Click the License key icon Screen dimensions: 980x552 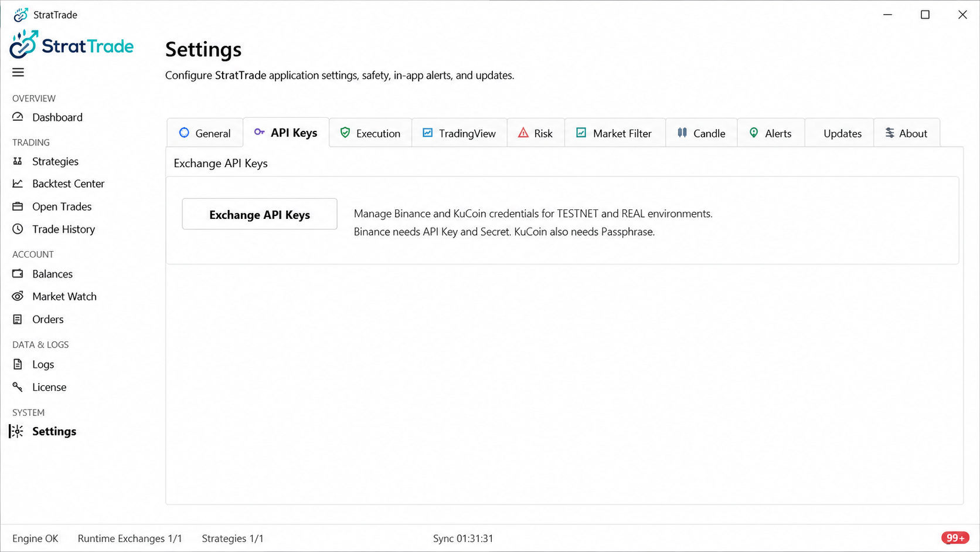[x=18, y=387]
